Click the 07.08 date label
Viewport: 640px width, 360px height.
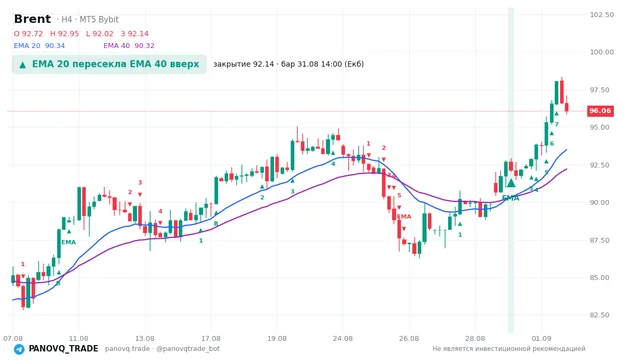pyautogui.click(x=13, y=338)
